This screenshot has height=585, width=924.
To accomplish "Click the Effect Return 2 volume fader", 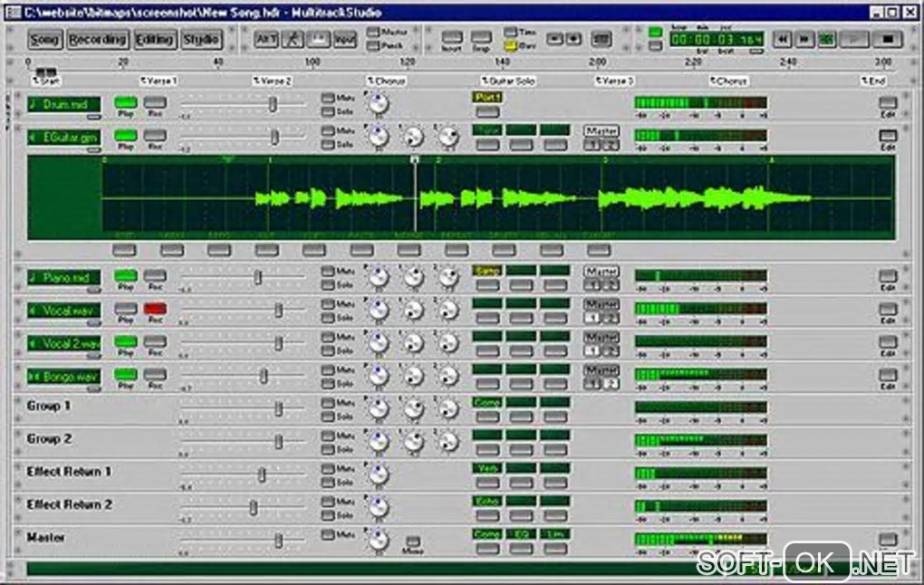I will [x=254, y=507].
